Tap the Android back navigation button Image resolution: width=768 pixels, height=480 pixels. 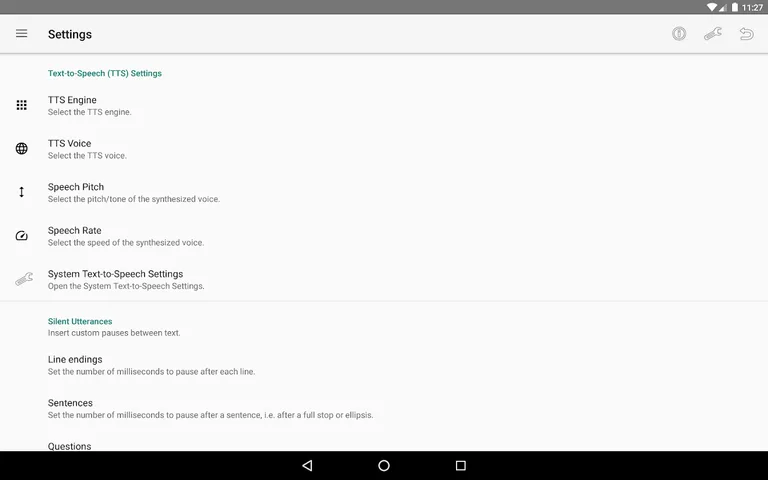pyautogui.click(x=307, y=465)
